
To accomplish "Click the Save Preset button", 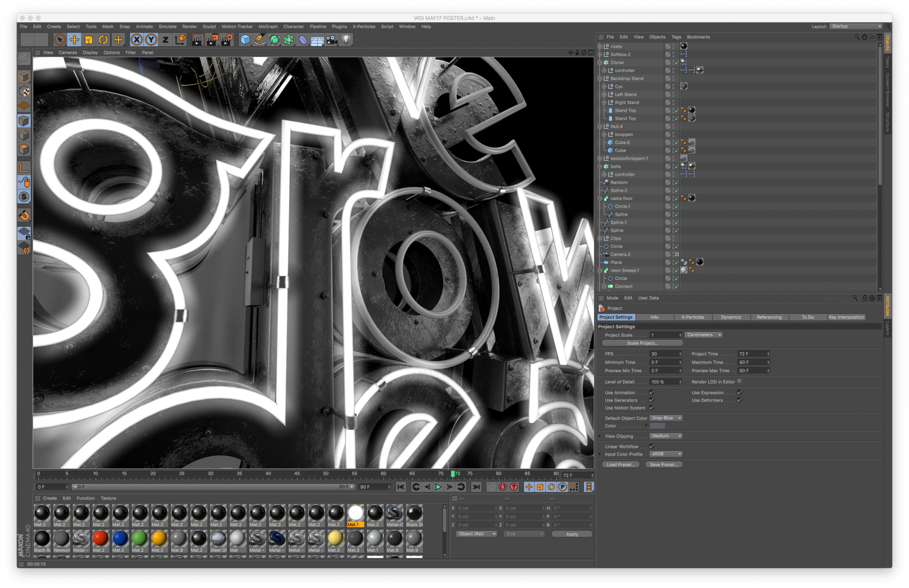I will 663,465.
